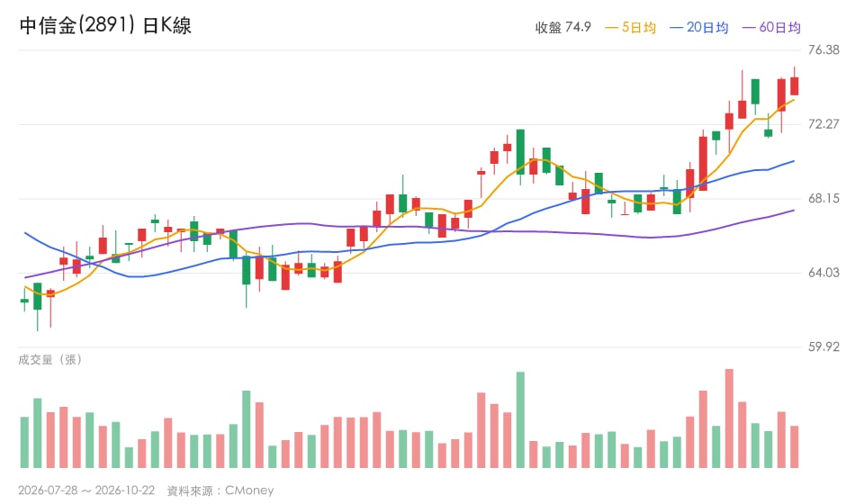Toggle the 5日均 legend line
This screenshot has height=504, width=864.
pos(630,28)
